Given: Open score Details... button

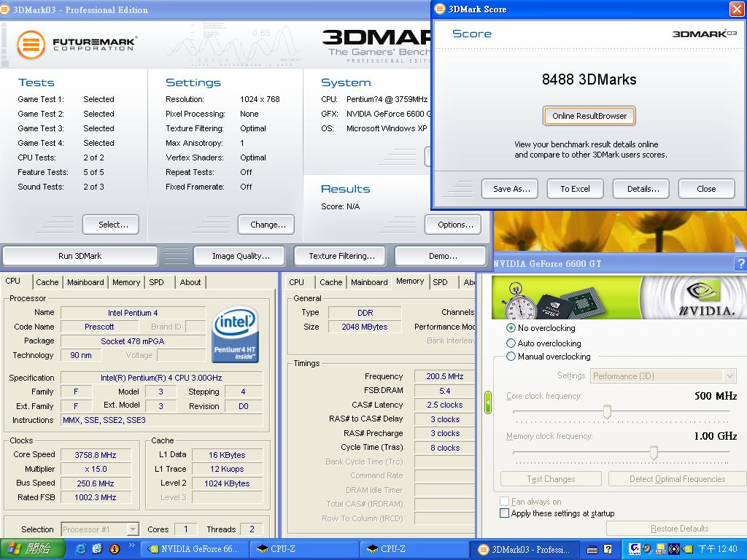Looking at the screenshot, I should pos(642,189).
